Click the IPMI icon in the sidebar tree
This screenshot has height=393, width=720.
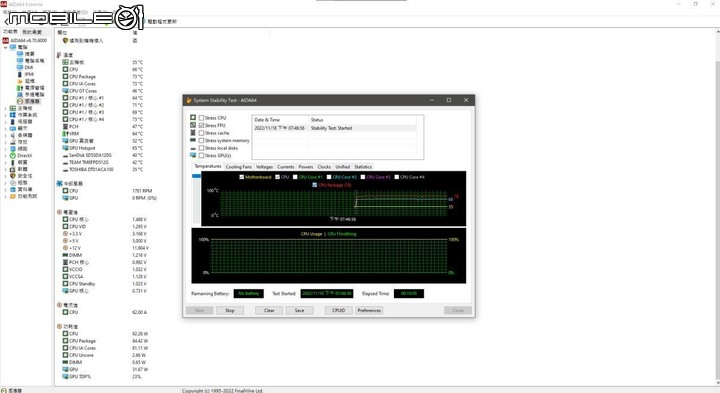[x=20, y=74]
